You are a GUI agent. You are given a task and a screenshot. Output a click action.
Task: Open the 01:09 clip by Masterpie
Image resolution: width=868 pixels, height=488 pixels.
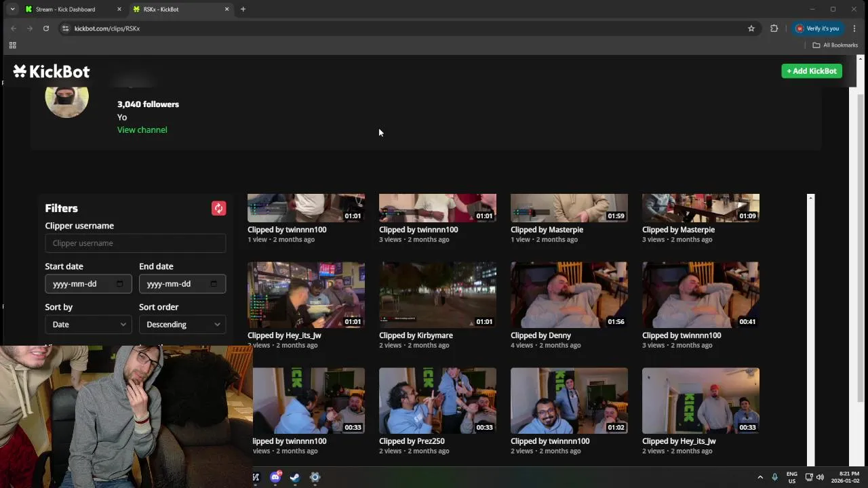pos(701,208)
